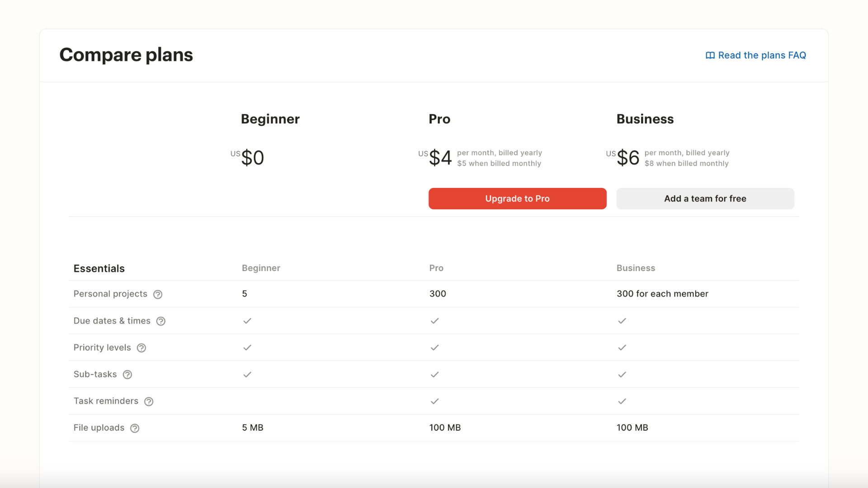Click help icon next to Task reminders
Image resolution: width=868 pixels, height=488 pixels.
pos(148,402)
